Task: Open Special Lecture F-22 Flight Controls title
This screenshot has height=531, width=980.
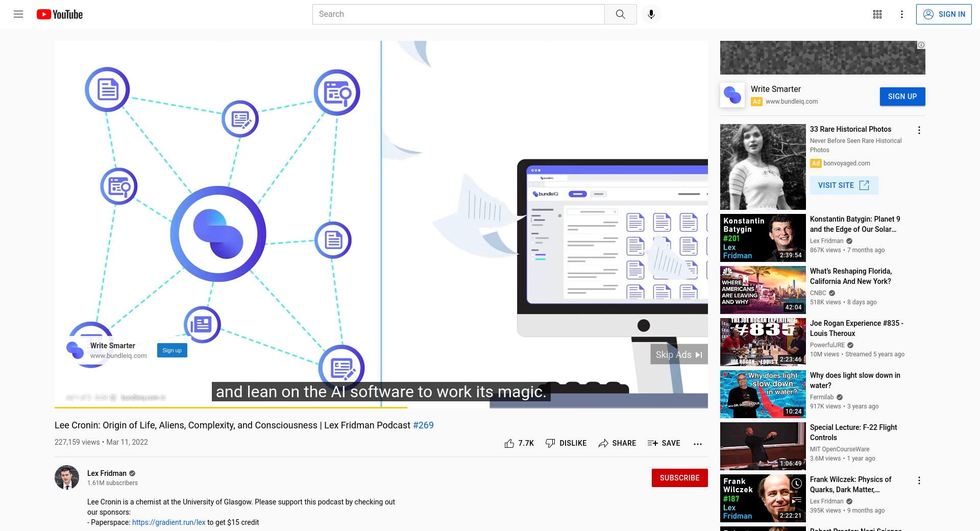Action: click(853, 432)
